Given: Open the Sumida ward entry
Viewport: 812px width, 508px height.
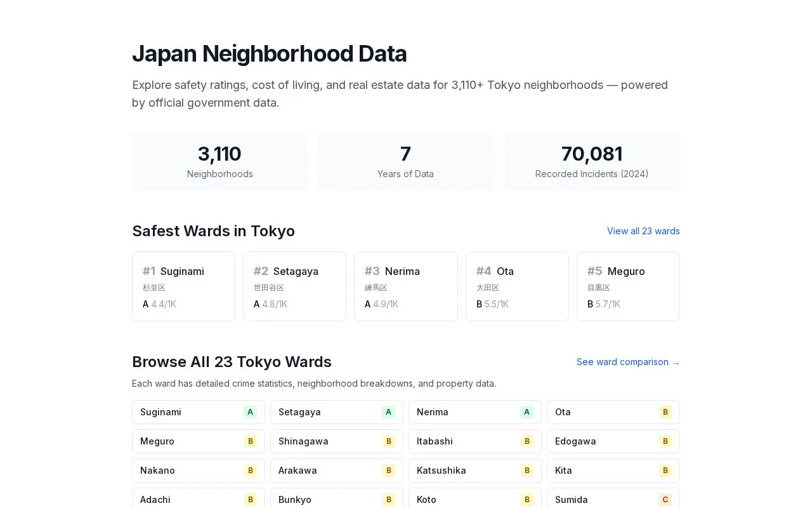Looking at the screenshot, I should point(613,498).
